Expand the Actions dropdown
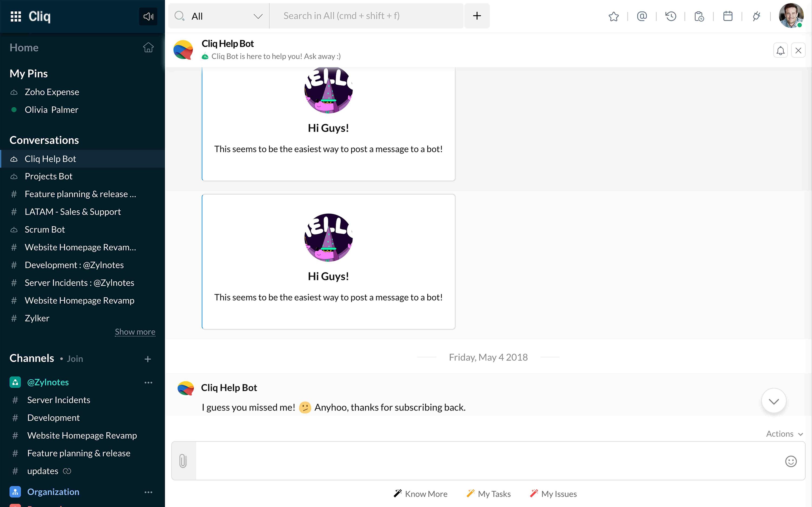 [784, 434]
